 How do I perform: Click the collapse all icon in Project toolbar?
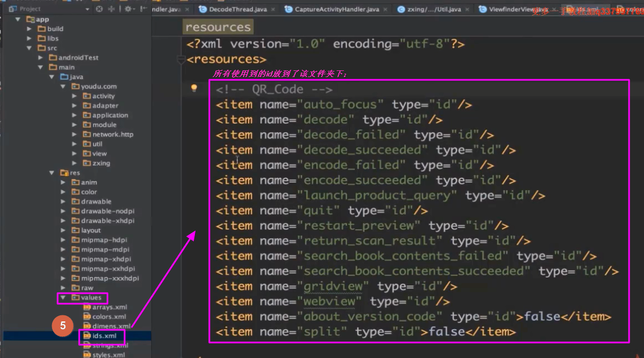coord(111,9)
